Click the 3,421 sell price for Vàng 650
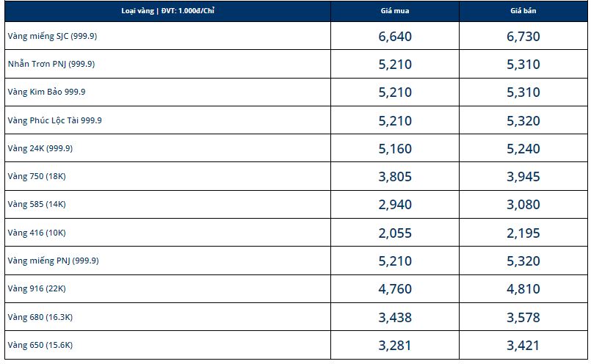The height and width of the screenshot is (364, 591). [x=523, y=346]
